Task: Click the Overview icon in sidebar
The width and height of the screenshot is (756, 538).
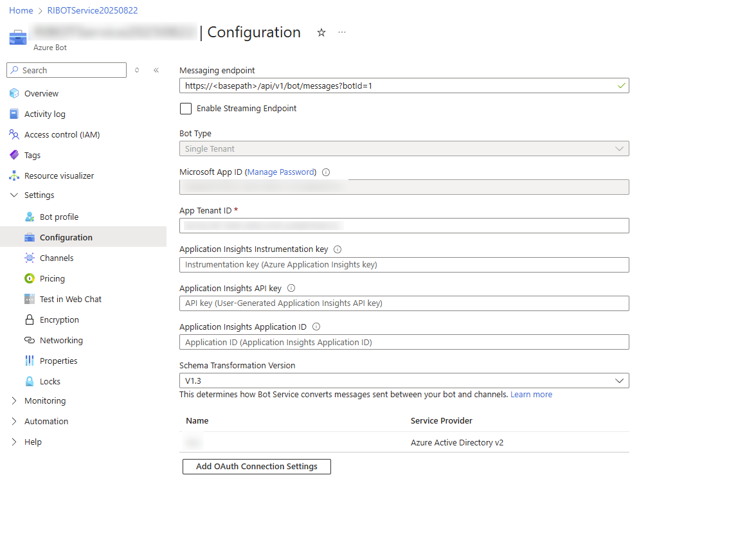Action: coord(14,94)
